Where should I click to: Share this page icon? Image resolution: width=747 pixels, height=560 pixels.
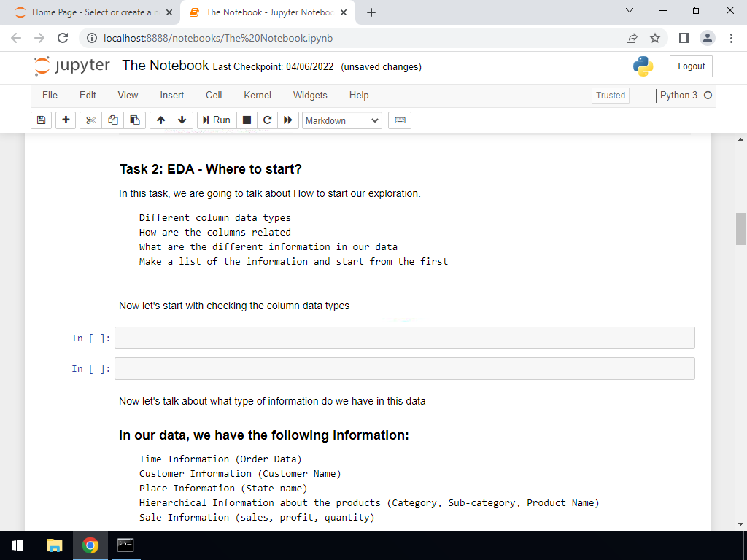pos(632,38)
